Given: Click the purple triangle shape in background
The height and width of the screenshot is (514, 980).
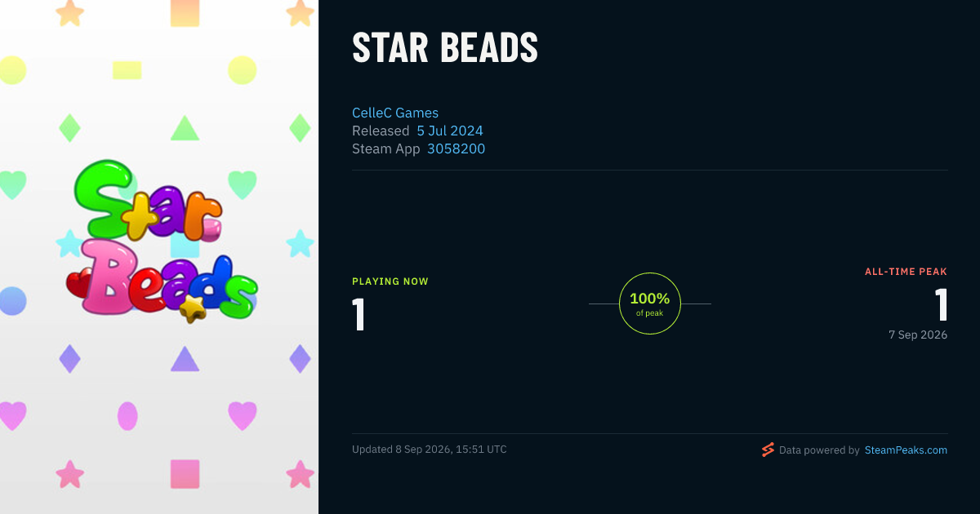Looking at the screenshot, I should coord(185,359).
